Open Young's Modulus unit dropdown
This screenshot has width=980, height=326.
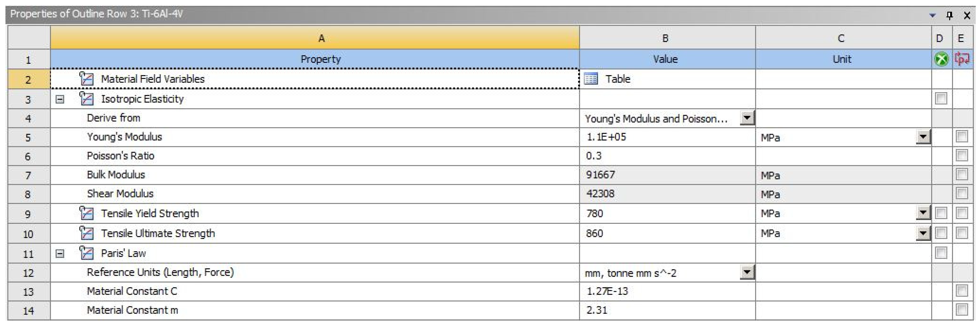pyautogui.click(x=923, y=137)
